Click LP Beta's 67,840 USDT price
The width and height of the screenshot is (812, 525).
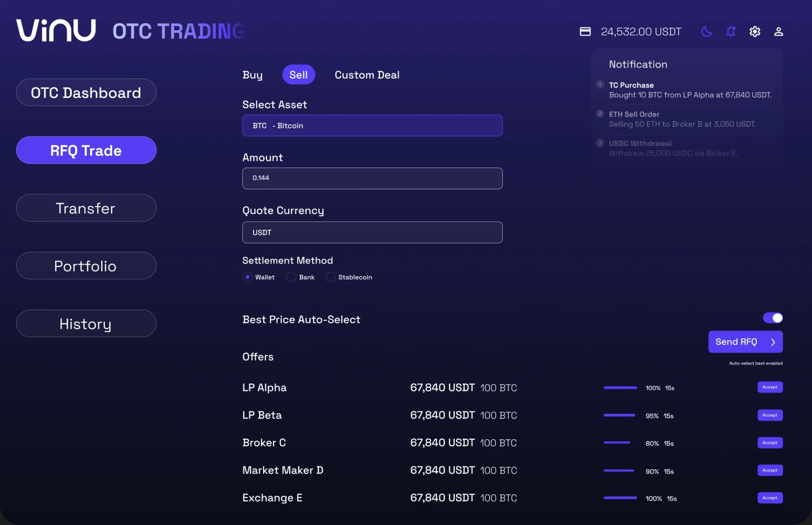click(442, 415)
